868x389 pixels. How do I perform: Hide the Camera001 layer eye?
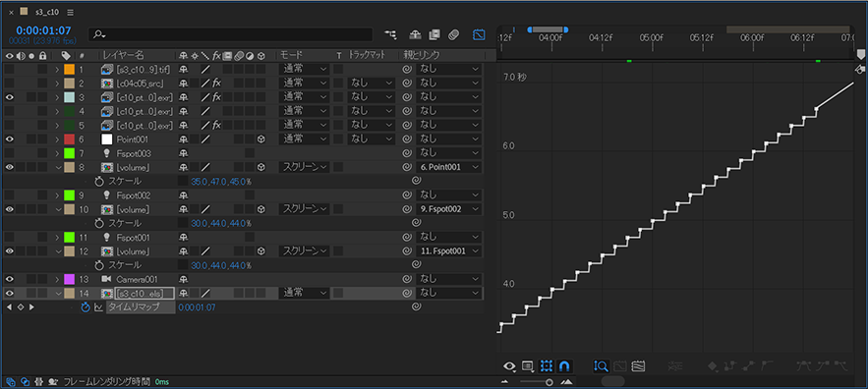click(10, 279)
